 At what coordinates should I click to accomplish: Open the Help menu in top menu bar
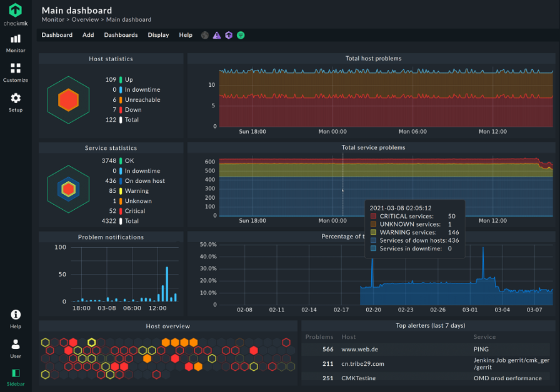186,36
